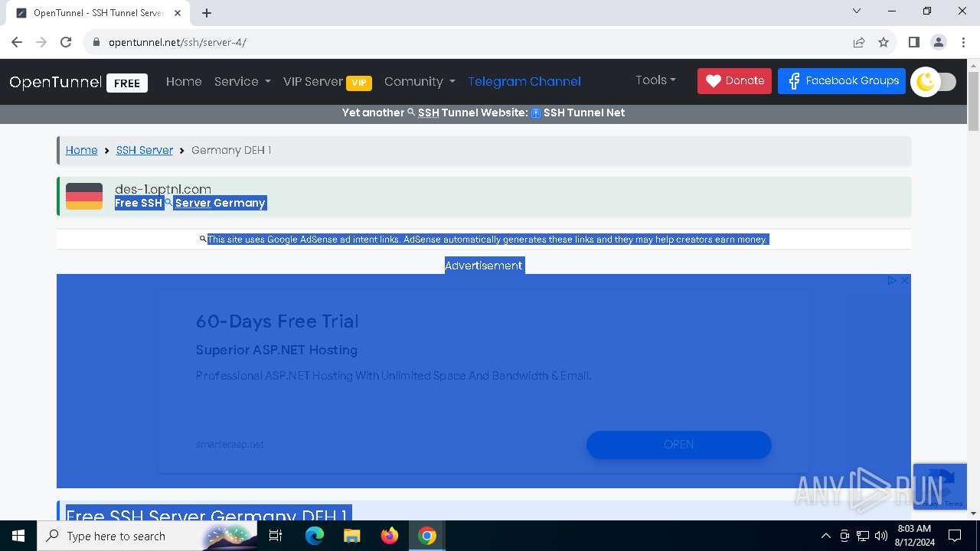Close the OpenTunnel tab
This screenshot has width=980, height=551.
[179, 12]
